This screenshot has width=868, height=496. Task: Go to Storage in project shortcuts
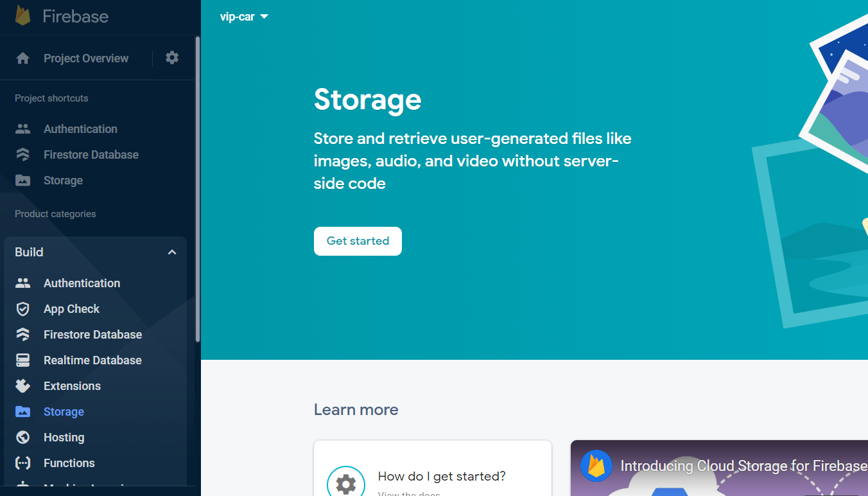coord(63,181)
